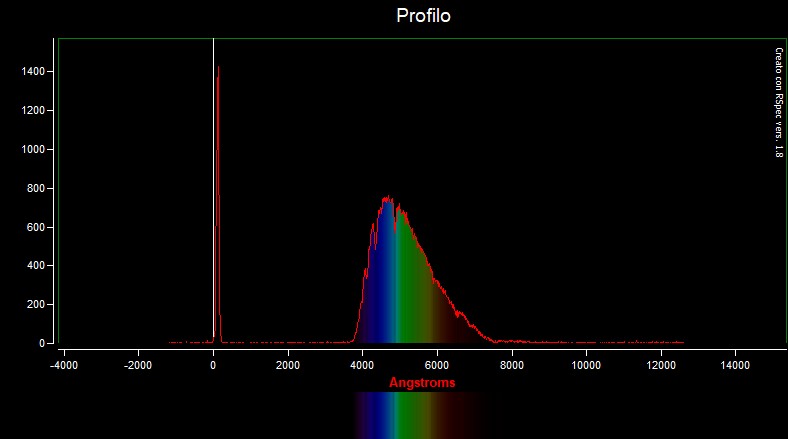Screen dimensions: 788x439
Task: Click the white vertical zero-reference line
Action: point(213,200)
